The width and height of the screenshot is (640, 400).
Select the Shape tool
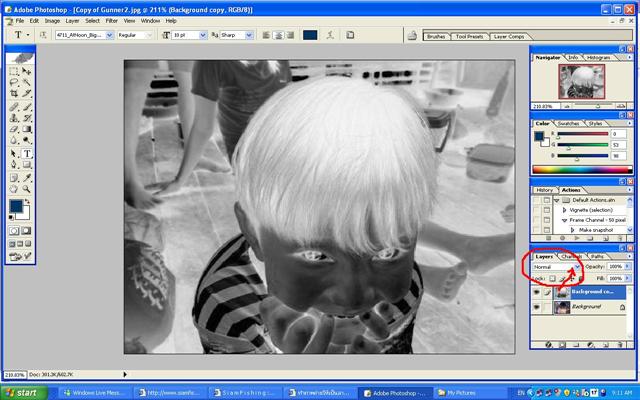click(x=27, y=164)
